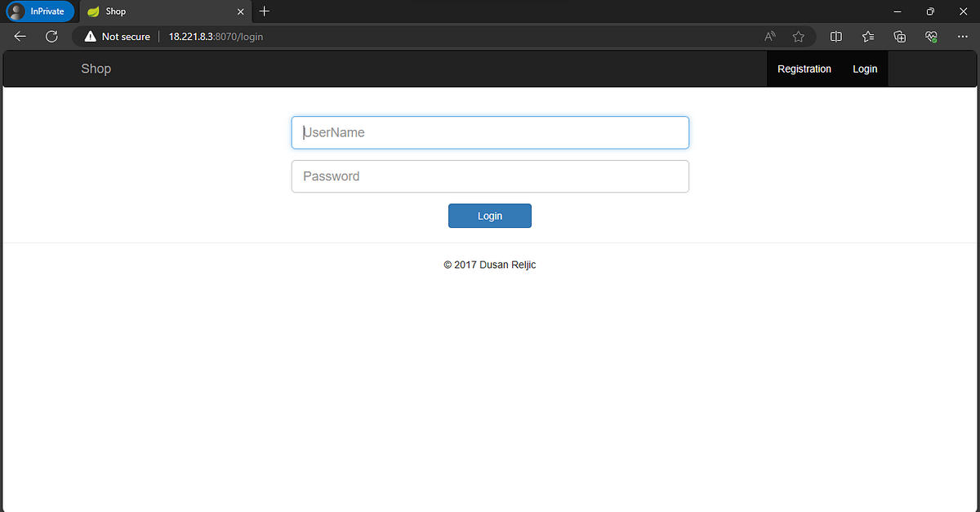The height and width of the screenshot is (512, 980).
Task: Click the add to favorites star
Action: [x=799, y=36]
